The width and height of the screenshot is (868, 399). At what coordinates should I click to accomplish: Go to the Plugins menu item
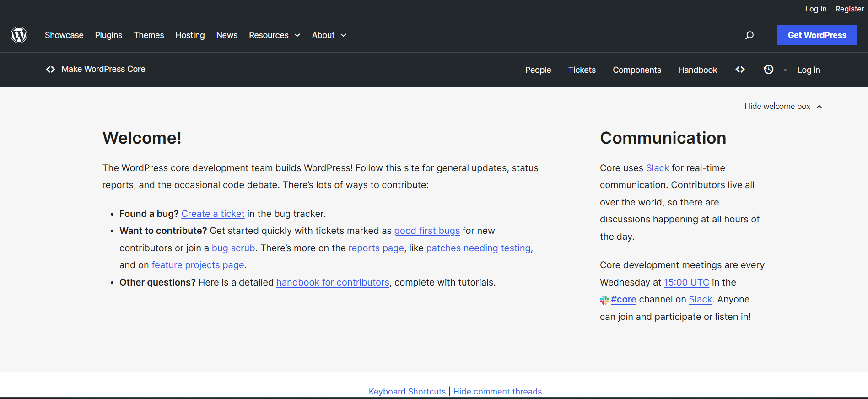point(108,35)
